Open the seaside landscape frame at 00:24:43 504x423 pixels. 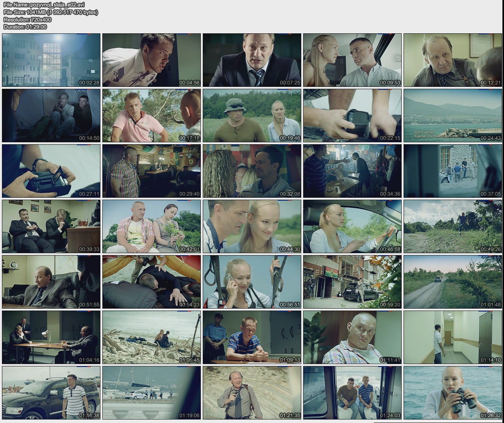coord(452,116)
